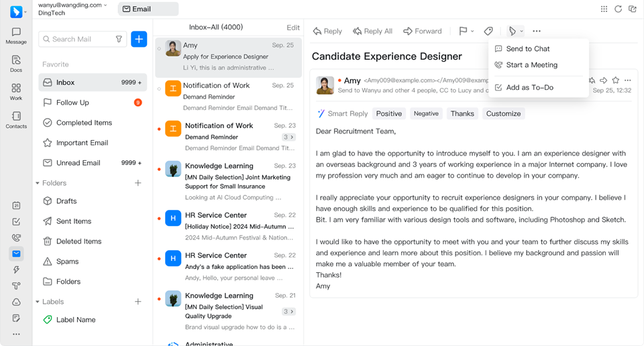
Task: Select Start a Meeting menu item
Action: [539, 65]
